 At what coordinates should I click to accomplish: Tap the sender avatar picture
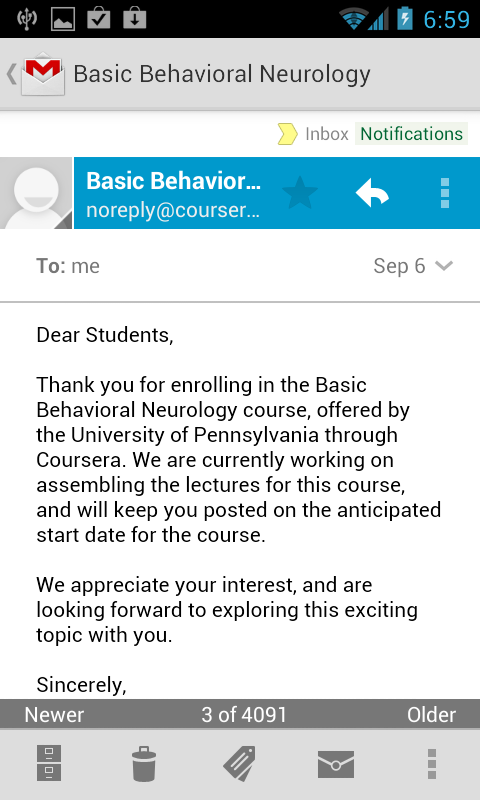tap(36, 193)
